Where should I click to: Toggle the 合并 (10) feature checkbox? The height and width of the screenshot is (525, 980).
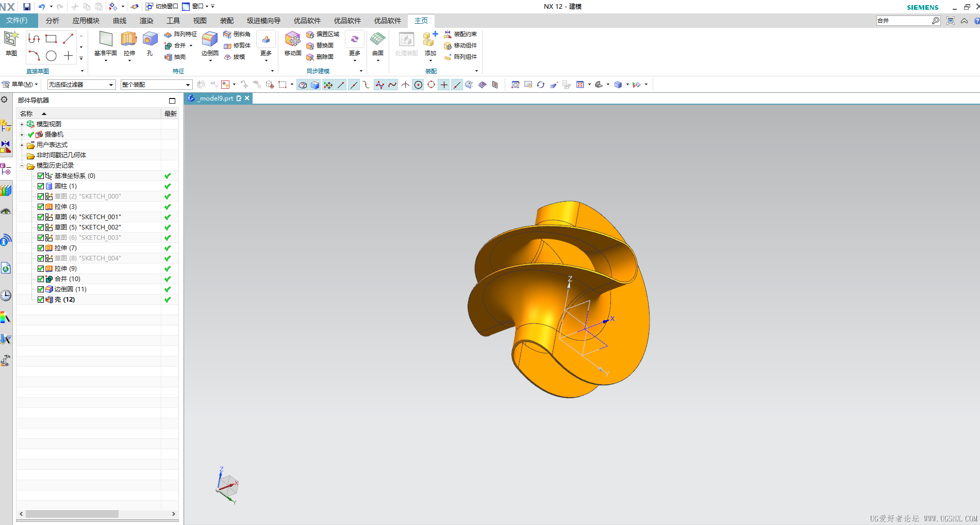[x=41, y=279]
